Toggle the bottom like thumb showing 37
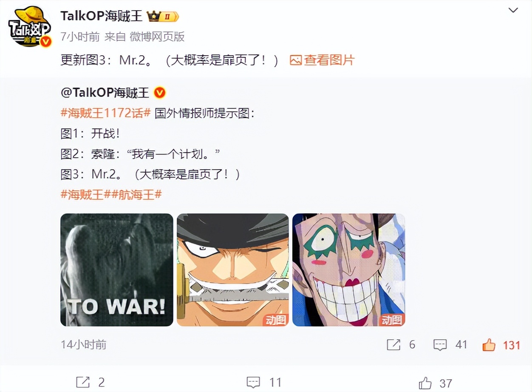 [425, 383]
